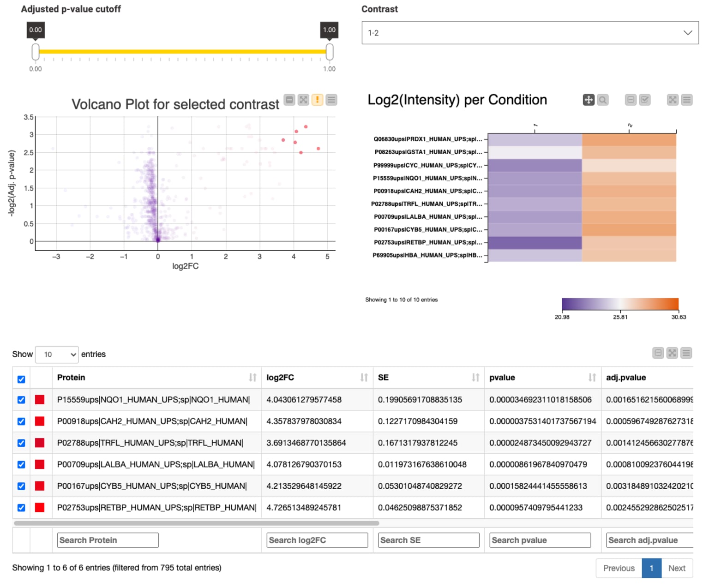The image size is (709, 588).
Task: Open the Show entries count dropdown
Action: point(57,354)
